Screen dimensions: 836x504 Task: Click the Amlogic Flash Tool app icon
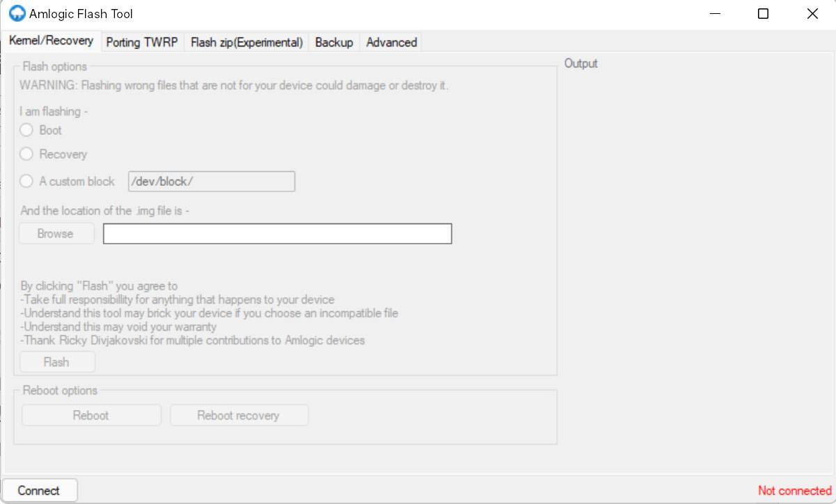point(15,13)
